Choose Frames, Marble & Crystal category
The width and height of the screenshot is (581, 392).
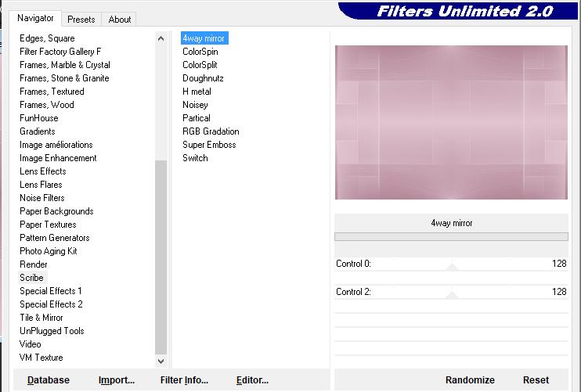pos(65,65)
